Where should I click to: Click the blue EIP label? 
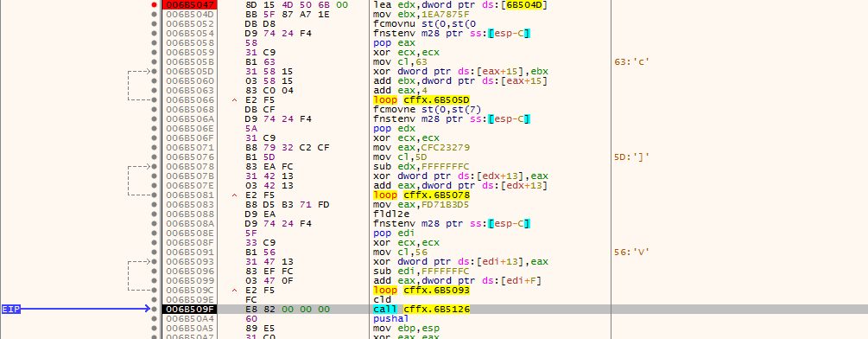pyautogui.click(x=11, y=309)
